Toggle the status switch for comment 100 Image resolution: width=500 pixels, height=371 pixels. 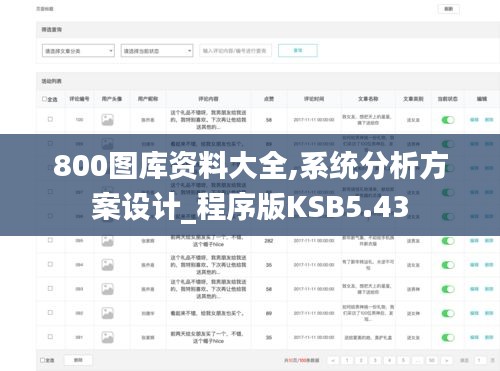tap(448, 120)
